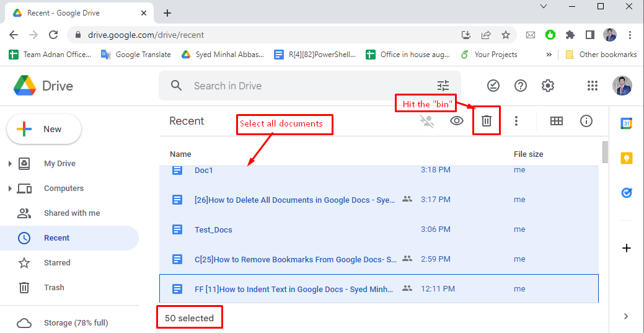
Task: Open the Google account avatar in Drive
Action: tap(622, 86)
